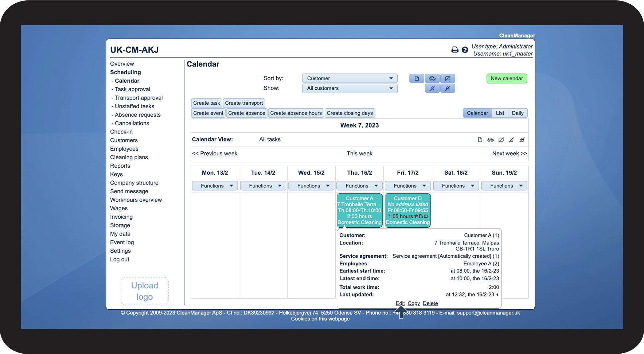
Task: Select the Customer D task on Friday
Action: (x=407, y=210)
